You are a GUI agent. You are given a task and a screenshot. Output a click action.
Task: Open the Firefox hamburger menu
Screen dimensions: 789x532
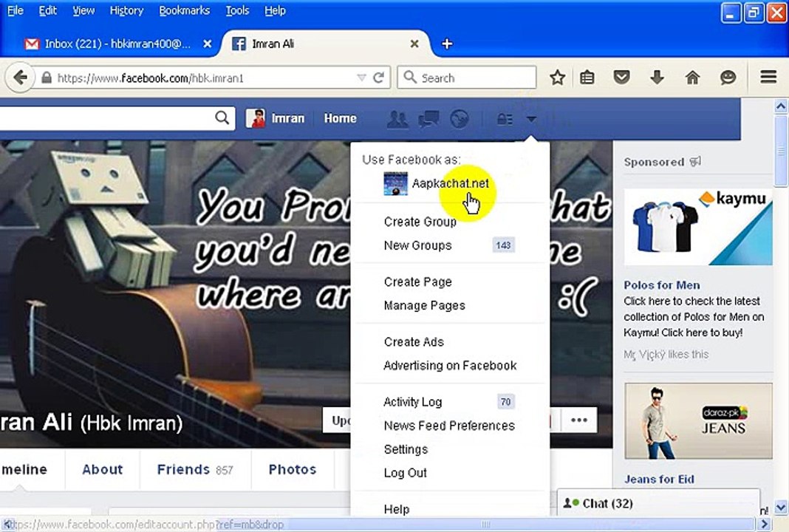click(x=768, y=77)
